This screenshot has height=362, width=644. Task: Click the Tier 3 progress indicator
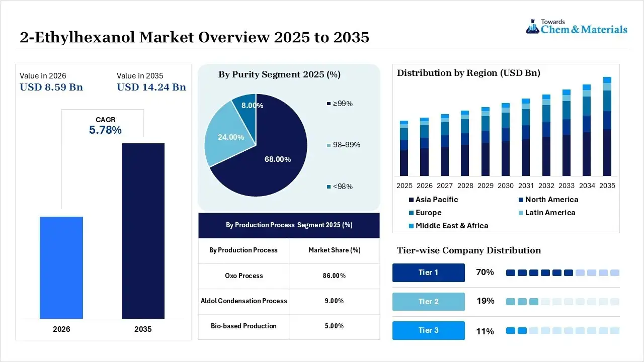(x=562, y=331)
